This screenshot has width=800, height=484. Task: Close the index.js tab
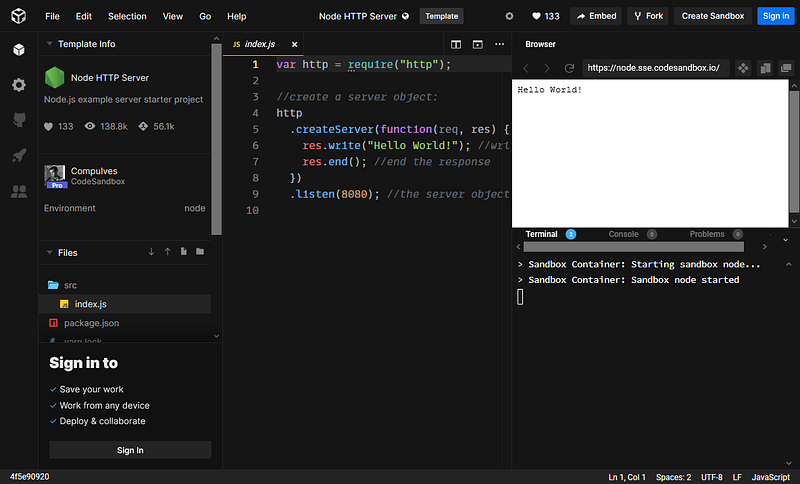294,44
